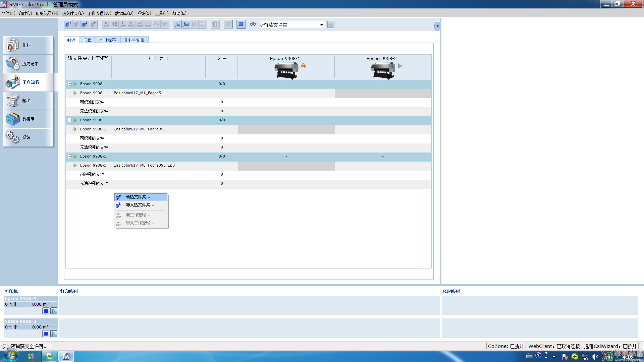Screen dimensions: 644x362
Task: Click the export hot folder toolbar icon
Action: [x=93, y=24]
